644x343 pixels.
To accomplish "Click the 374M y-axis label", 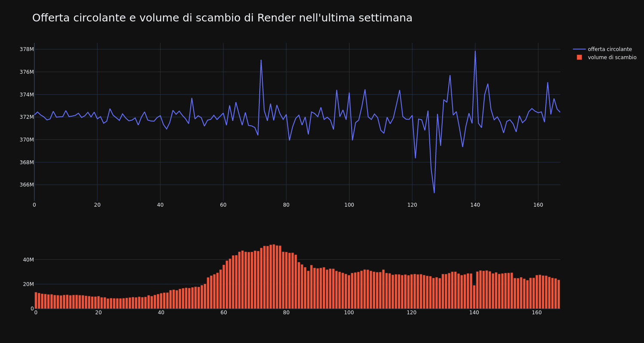I will coord(27,95).
